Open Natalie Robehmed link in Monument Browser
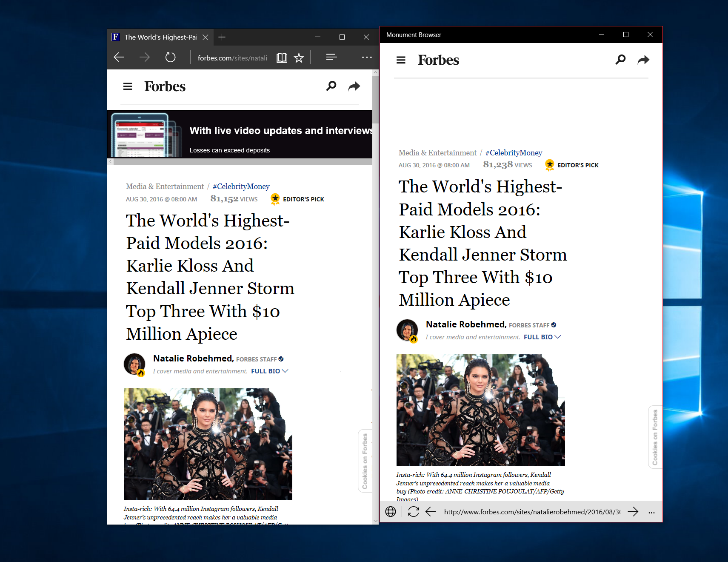The image size is (728, 562). (466, 324)
